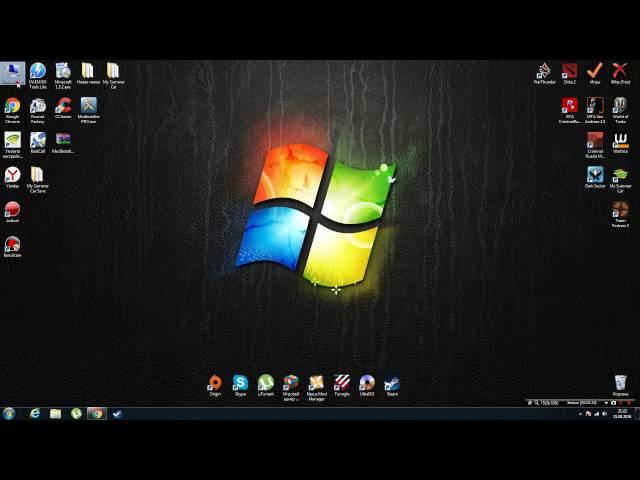Launch Google Chrome from the desktop
640x480 pixels.
12,110
